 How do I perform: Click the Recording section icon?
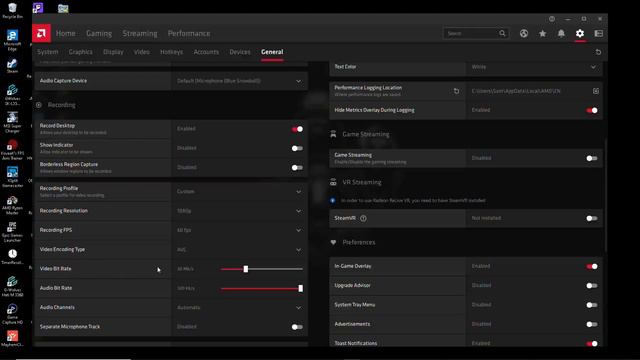tap(39, 105)
